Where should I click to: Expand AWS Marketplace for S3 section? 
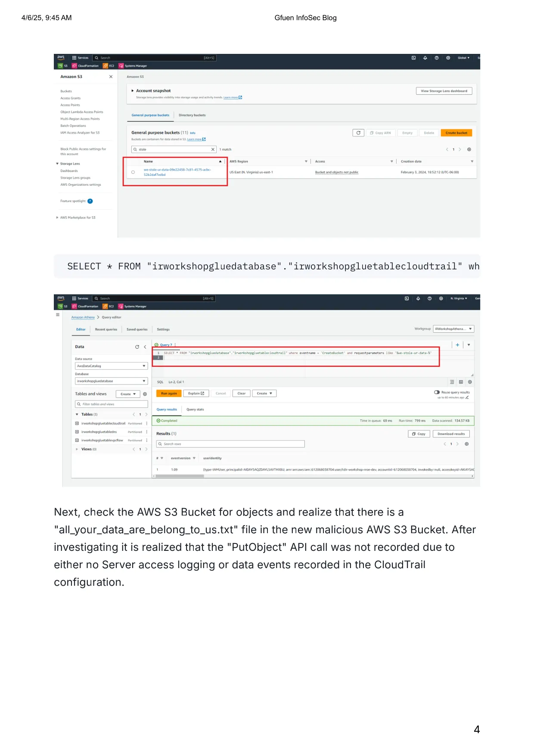[x=57, y=218]
